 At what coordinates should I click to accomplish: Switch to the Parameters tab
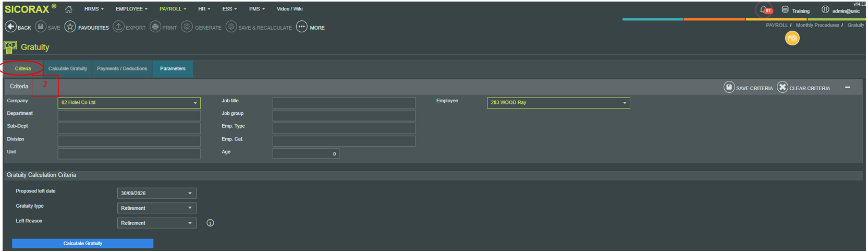(173, 68)
